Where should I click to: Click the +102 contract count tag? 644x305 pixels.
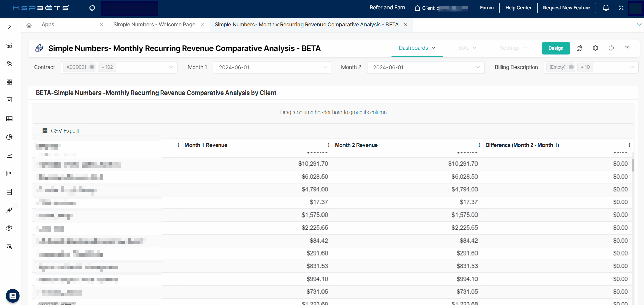(107, 67)
